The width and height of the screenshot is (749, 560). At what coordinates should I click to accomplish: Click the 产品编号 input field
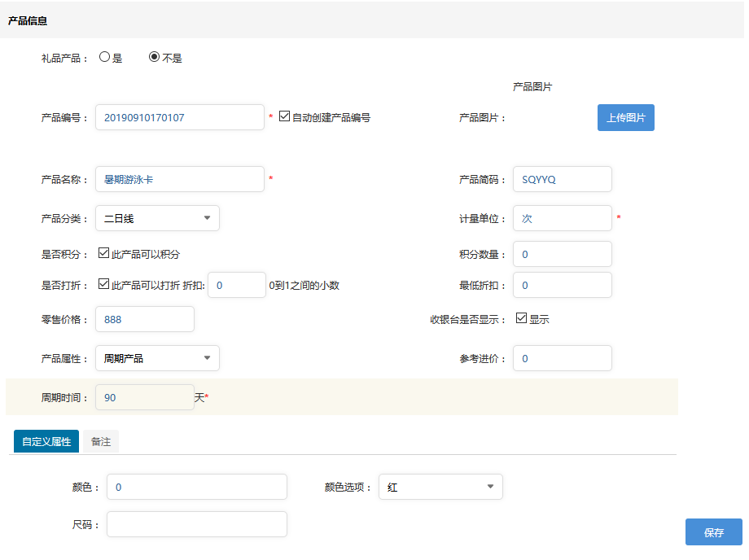(x=179, y=117)
